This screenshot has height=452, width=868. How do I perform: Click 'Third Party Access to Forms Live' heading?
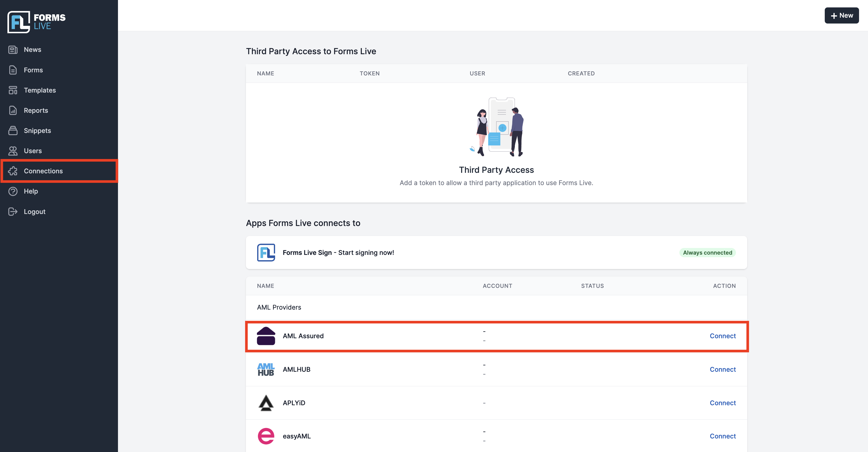coord(311,51)
